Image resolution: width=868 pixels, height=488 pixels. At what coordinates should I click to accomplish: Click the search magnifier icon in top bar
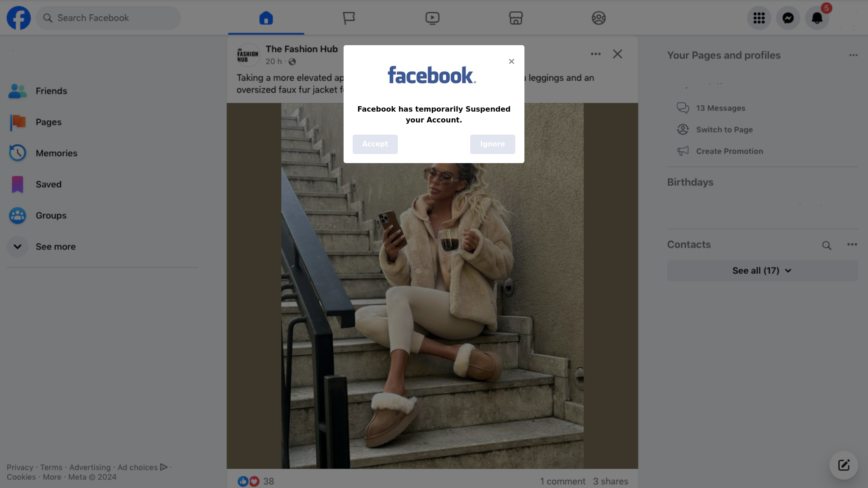coord(47,18)
